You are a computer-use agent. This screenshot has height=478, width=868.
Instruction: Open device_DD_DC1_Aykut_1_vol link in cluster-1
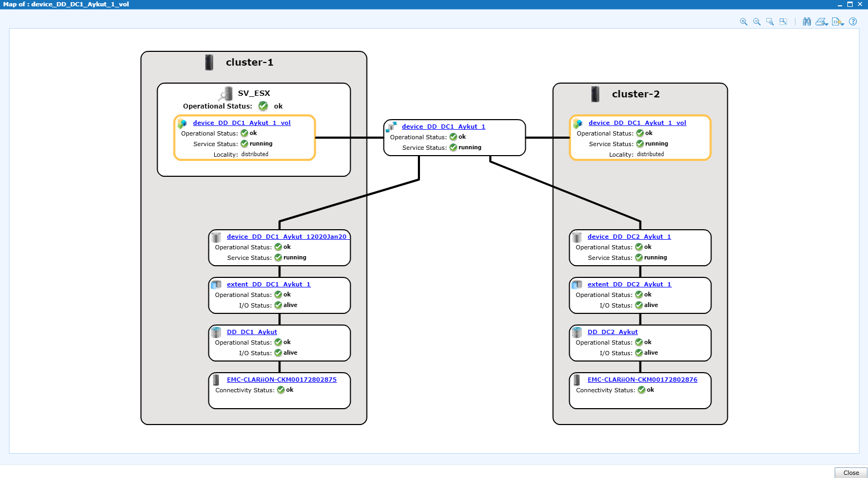point(242,123)
